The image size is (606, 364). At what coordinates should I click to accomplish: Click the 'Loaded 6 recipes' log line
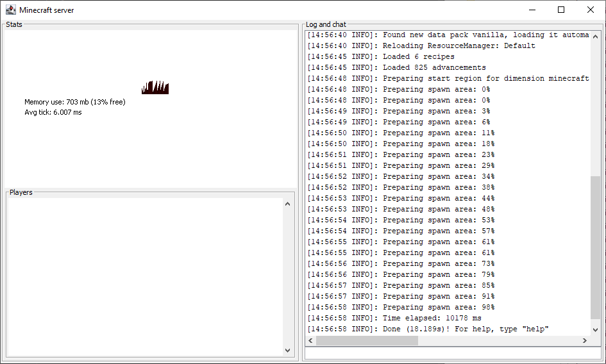(x=381, y=56)
